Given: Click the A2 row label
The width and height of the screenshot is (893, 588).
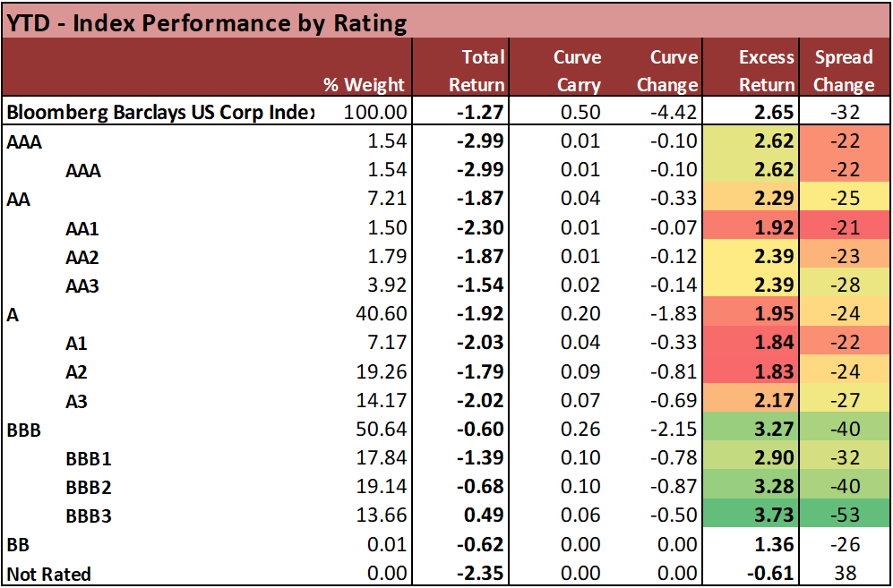Looking at the screenshot, I should [77, 371].
